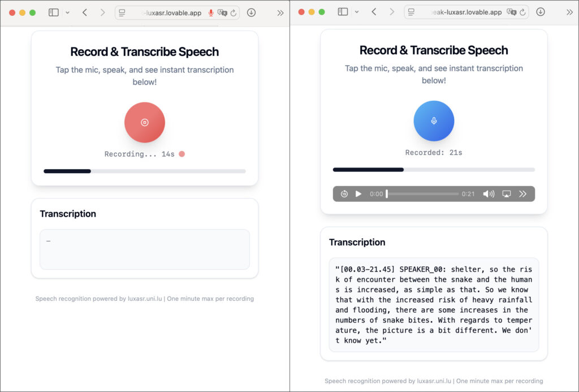The image size is (579, 392).
Task: Translate page in right window address bar
Action: 511,12
